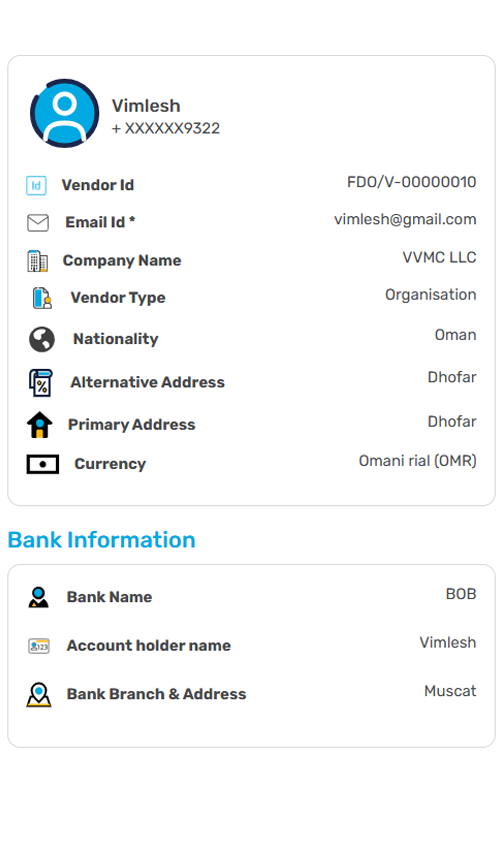Click the Bank Branch location pin icon
The height and width of the screenshot is (843, 501).
39,695
